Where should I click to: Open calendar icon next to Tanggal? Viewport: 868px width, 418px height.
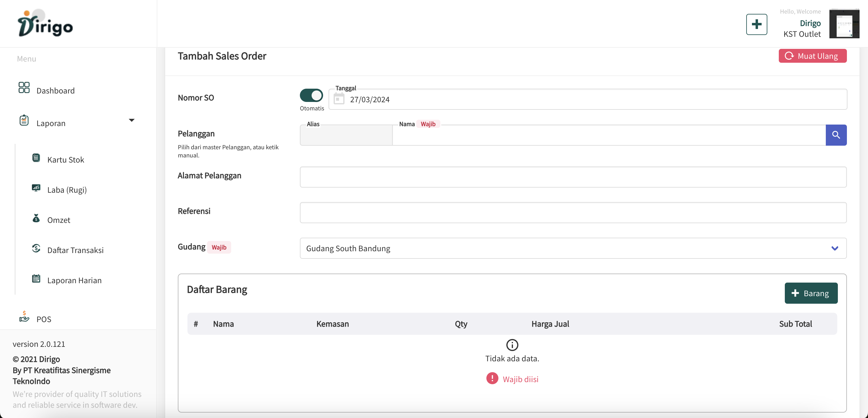(x=339, y=99)
